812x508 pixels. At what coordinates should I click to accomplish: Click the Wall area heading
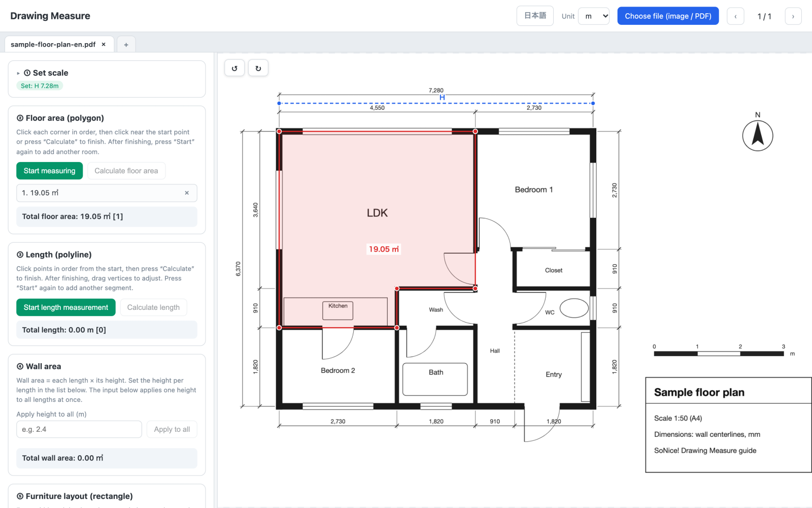point(39,366)
